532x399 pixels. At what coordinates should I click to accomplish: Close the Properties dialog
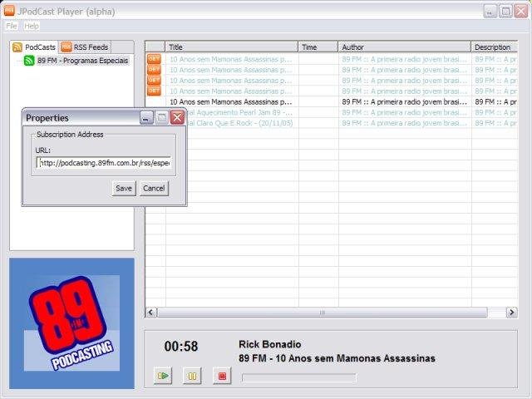(x=177, y=118)
